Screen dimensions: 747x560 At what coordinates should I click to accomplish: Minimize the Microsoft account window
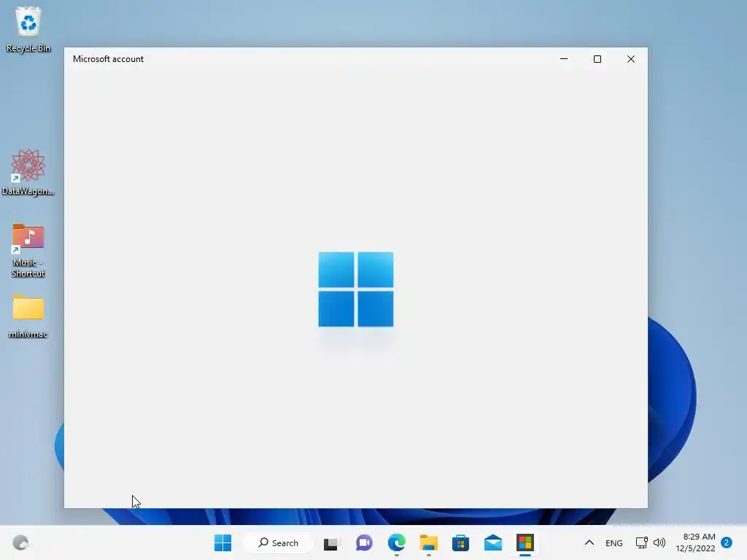(564, 59)
